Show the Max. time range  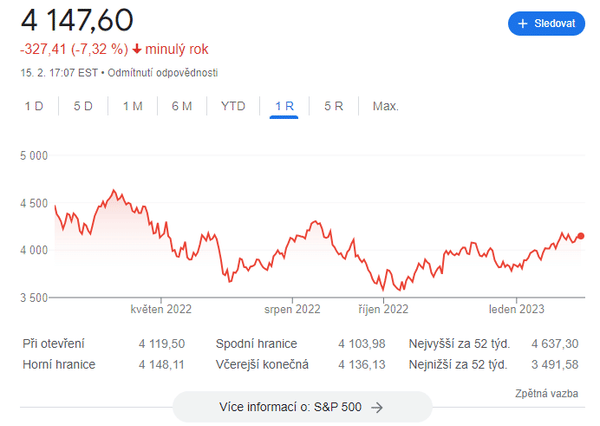point(385,106)
